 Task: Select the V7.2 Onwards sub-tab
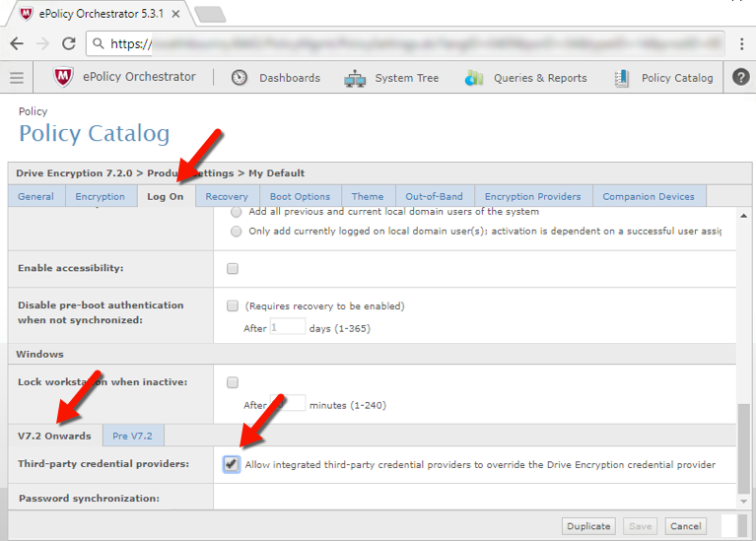54,436
